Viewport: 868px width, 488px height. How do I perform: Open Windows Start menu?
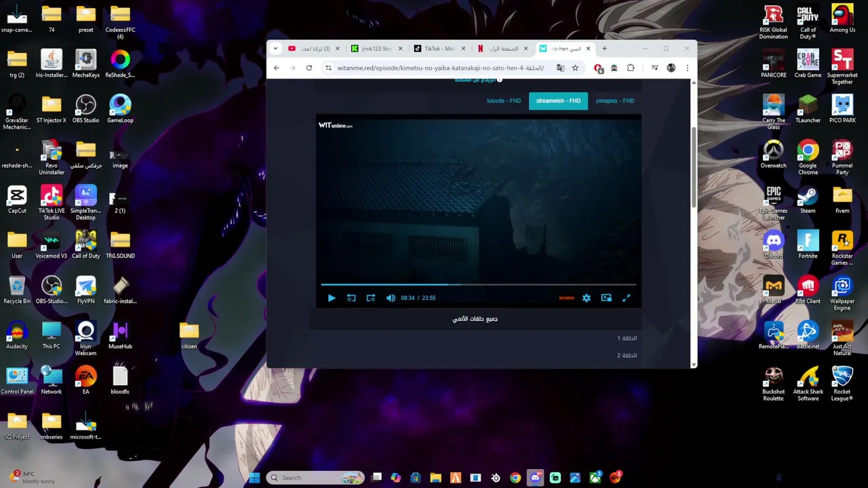point(254,478)
